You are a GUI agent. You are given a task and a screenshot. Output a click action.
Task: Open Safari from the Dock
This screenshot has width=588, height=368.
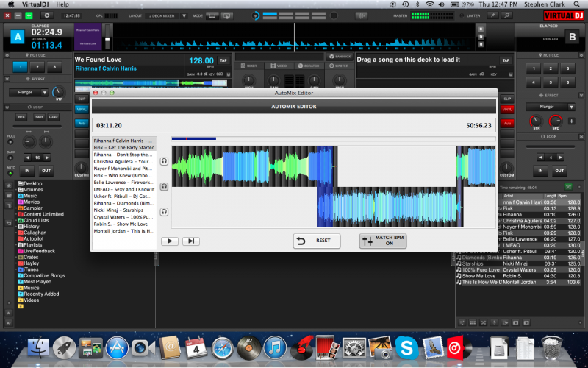[223, 348]
